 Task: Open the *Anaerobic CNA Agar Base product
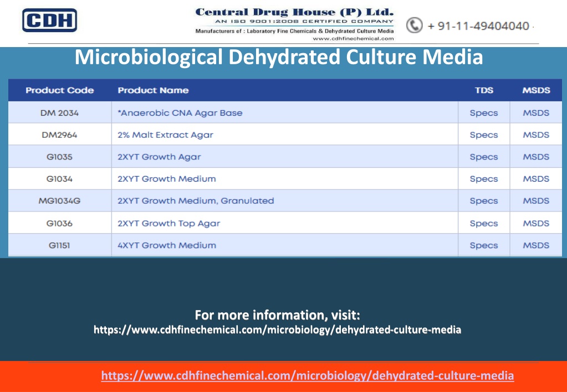coord(180,113)
